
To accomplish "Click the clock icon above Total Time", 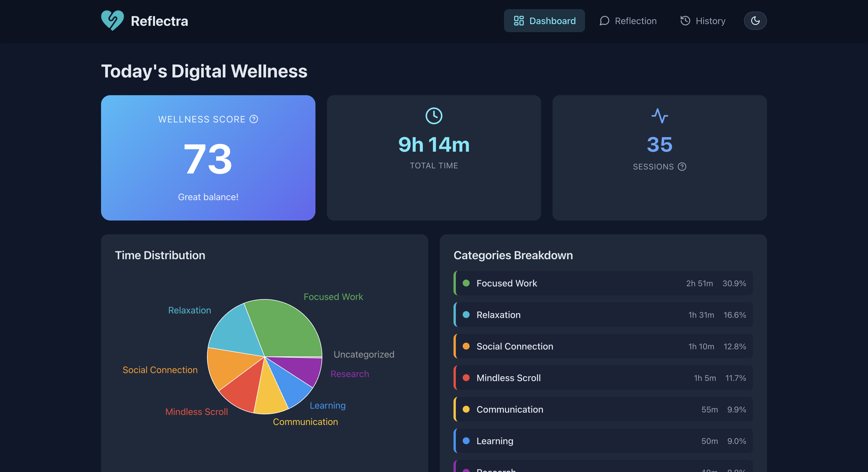I will (x=434, y=116).
